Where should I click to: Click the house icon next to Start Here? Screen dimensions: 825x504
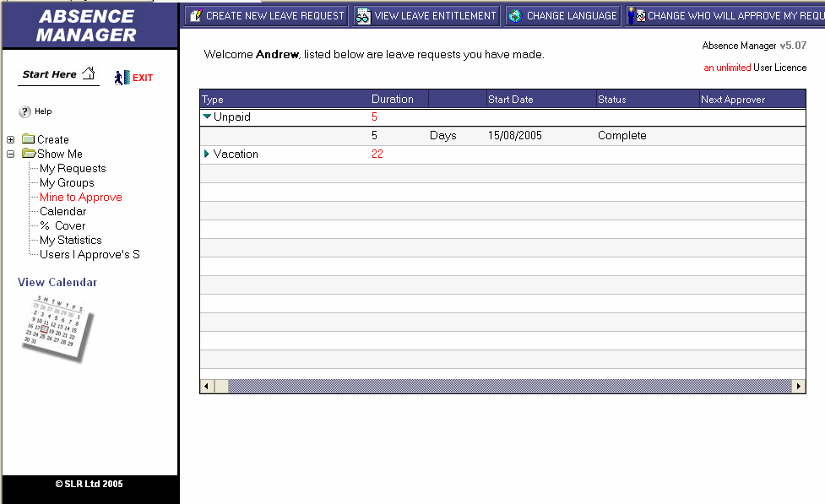click(x=89, y=73)
